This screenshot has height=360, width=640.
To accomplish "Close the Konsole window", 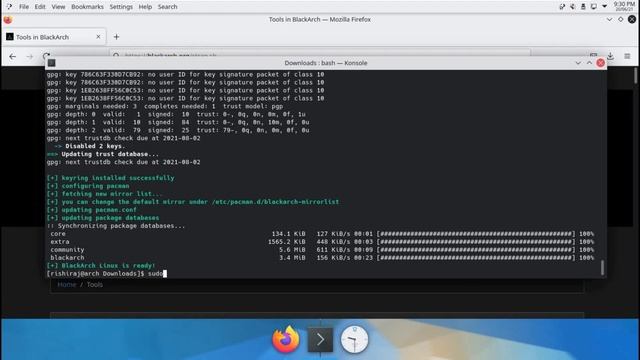I will point(600,63).
